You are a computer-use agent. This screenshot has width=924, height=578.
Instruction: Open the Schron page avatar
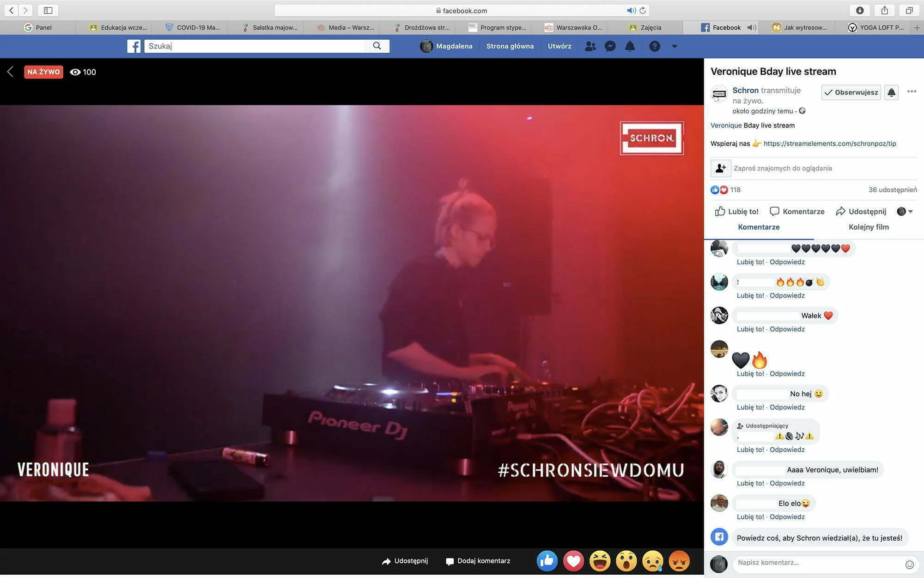(719, 94)
